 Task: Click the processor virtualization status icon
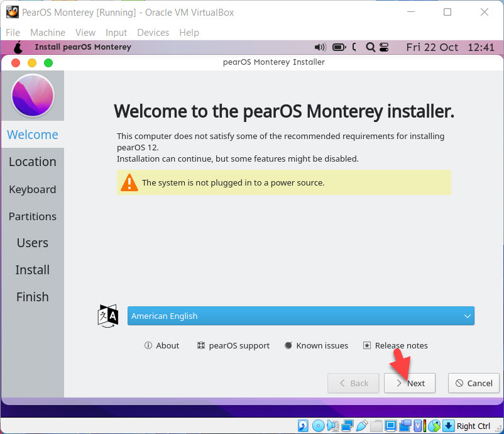point(417,426)
